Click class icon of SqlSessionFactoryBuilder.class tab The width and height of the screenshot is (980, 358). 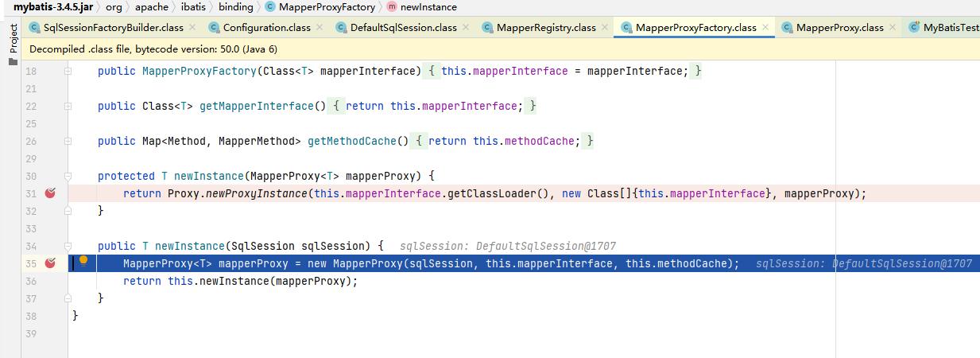[35, 27]
